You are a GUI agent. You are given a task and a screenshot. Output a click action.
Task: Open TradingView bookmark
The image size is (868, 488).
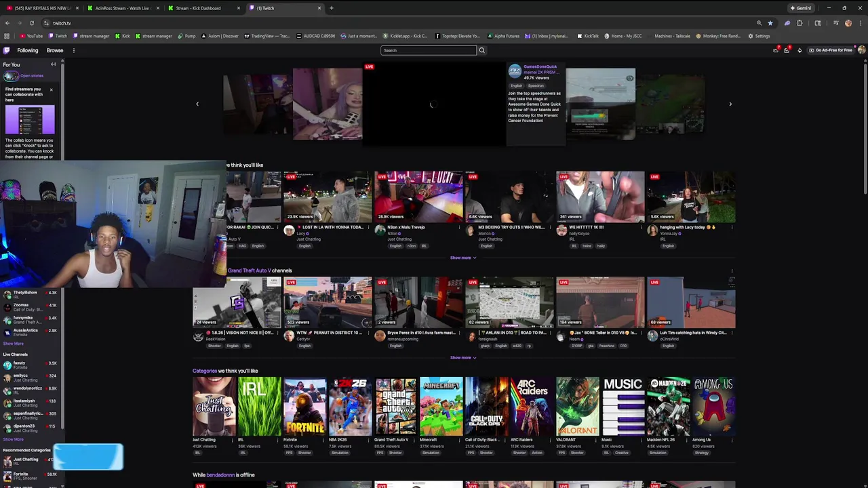tap(267, 36)
